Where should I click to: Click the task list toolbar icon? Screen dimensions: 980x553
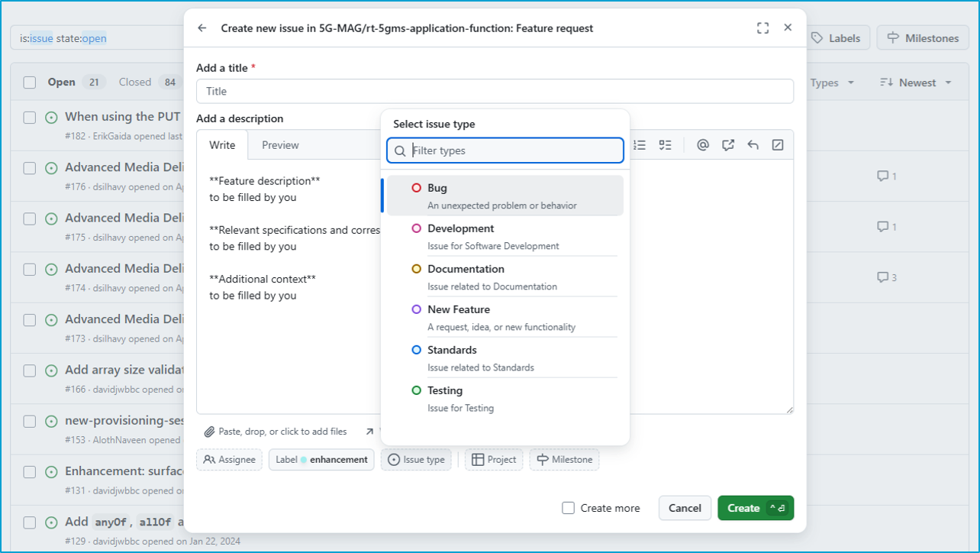point(666,145)
